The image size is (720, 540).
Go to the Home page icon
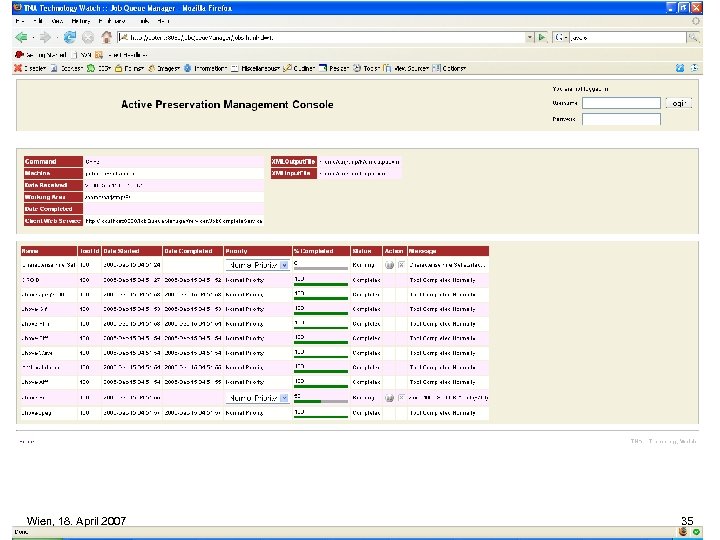click(105, 37)
